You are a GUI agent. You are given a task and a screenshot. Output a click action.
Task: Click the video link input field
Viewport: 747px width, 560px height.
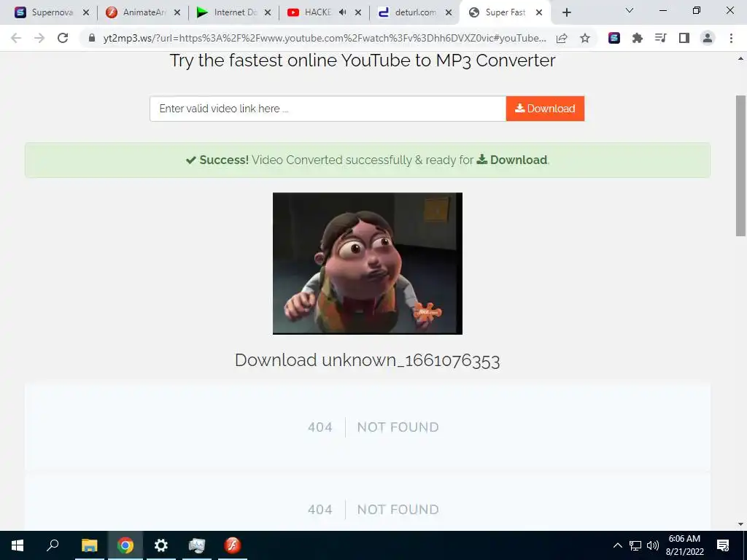pyautogui.click(x=328, y=109)
